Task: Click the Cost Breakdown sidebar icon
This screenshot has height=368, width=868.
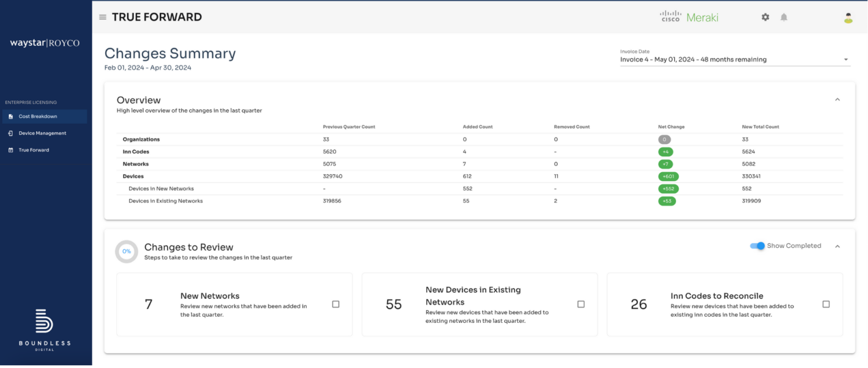Action: pos(10,116)
